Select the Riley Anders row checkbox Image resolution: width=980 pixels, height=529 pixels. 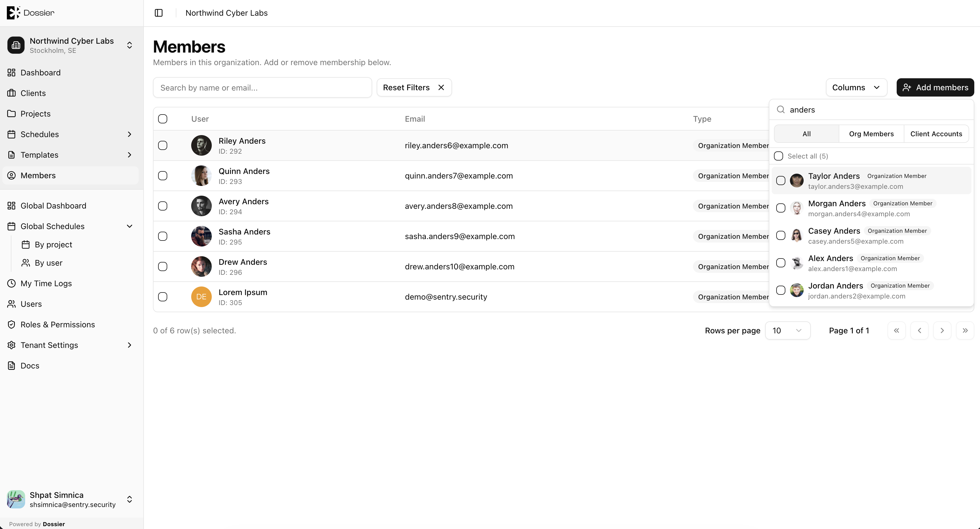[x=162, y=145]
